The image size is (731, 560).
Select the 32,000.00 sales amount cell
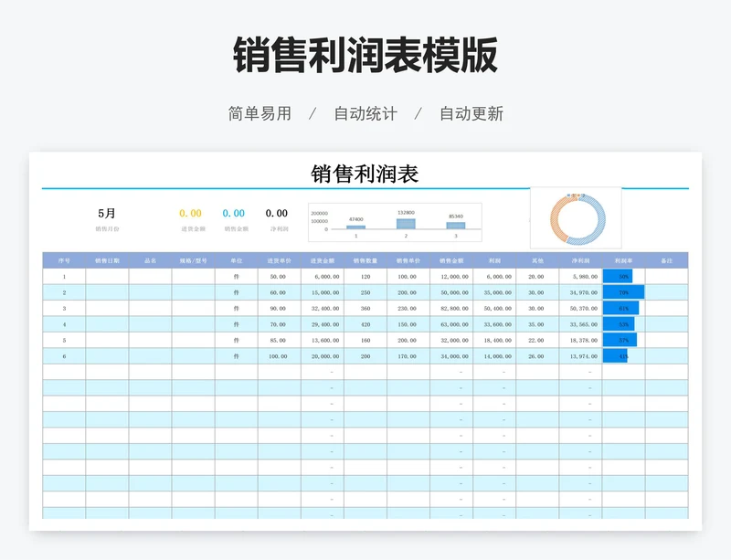[451, 340]
